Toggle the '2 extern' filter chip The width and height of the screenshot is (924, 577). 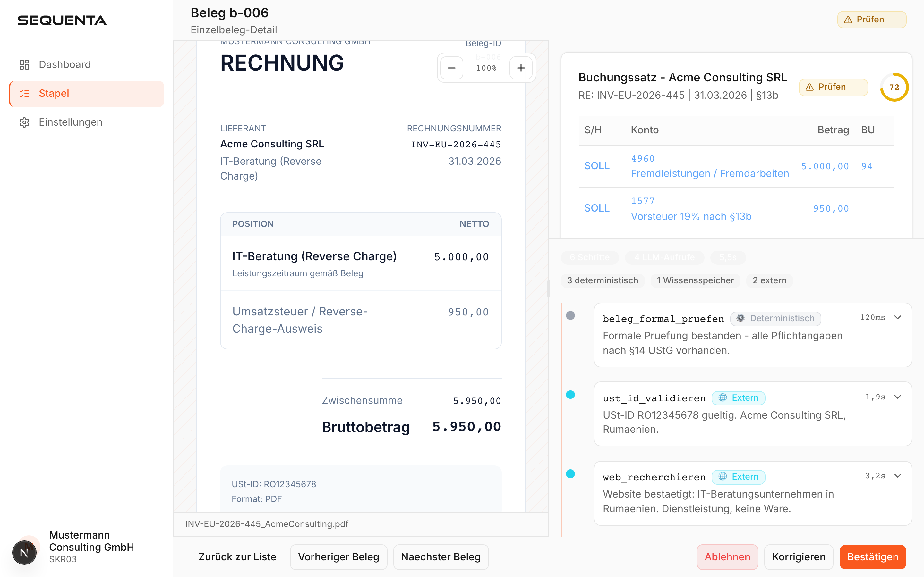769,280
